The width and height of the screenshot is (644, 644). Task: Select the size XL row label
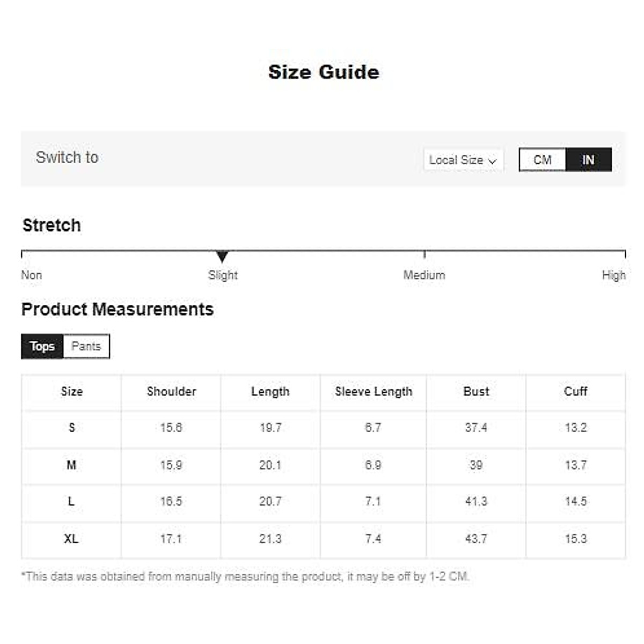pos(71,539)
